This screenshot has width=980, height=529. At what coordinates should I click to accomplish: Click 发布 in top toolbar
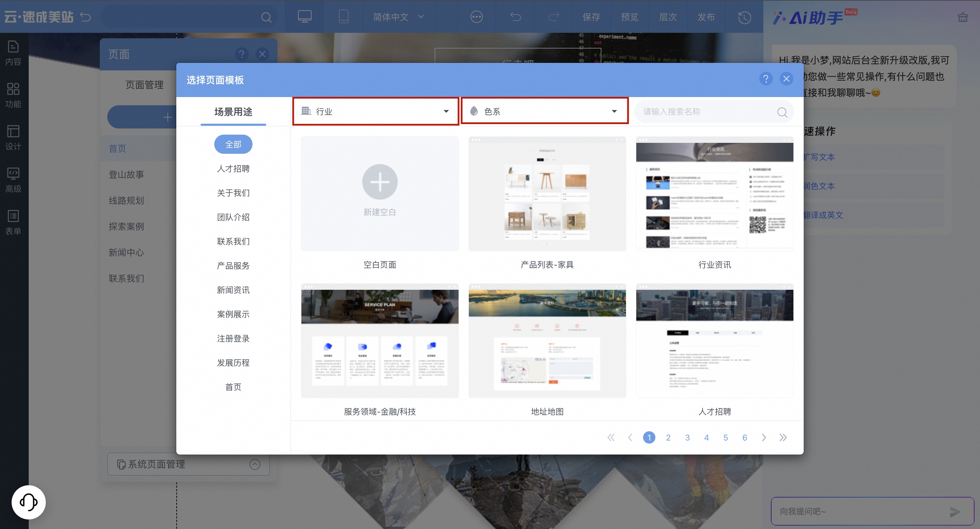[706, 17]
